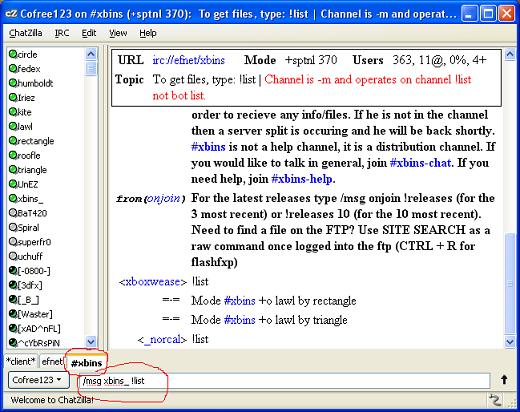The width and height of the screenshot is (520, 412).
Task: Click the user list scrollbar thumb
Action: click(91, 69)
